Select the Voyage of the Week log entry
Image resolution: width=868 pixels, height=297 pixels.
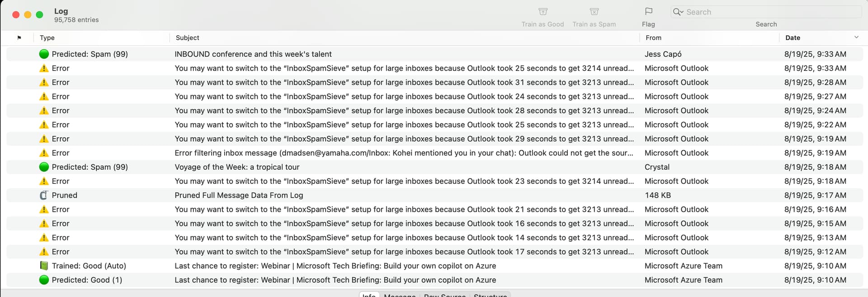coord(237,167)
